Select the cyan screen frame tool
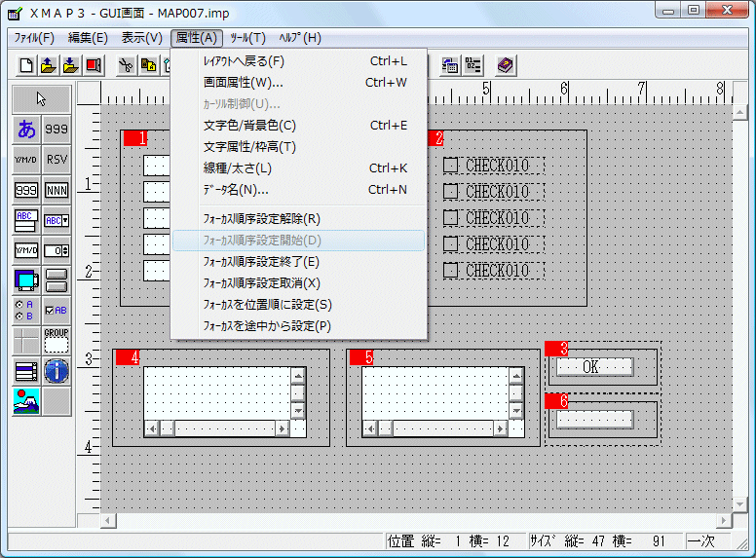The width and height of the screenshot is (756, 558). pos(26,280)
